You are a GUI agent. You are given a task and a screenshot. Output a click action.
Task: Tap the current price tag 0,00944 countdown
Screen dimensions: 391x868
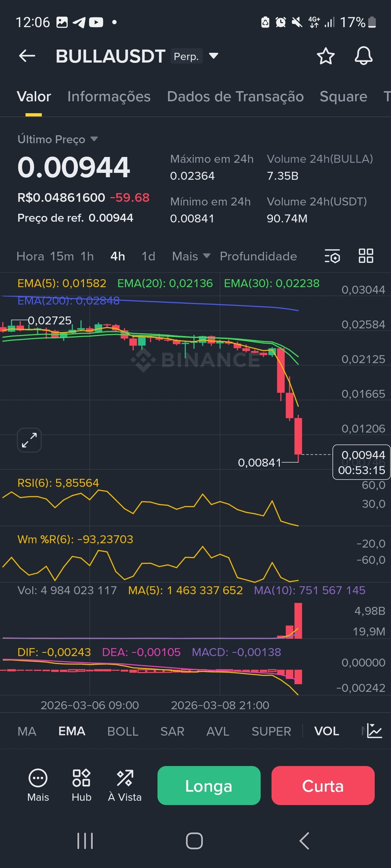(361, 462)
